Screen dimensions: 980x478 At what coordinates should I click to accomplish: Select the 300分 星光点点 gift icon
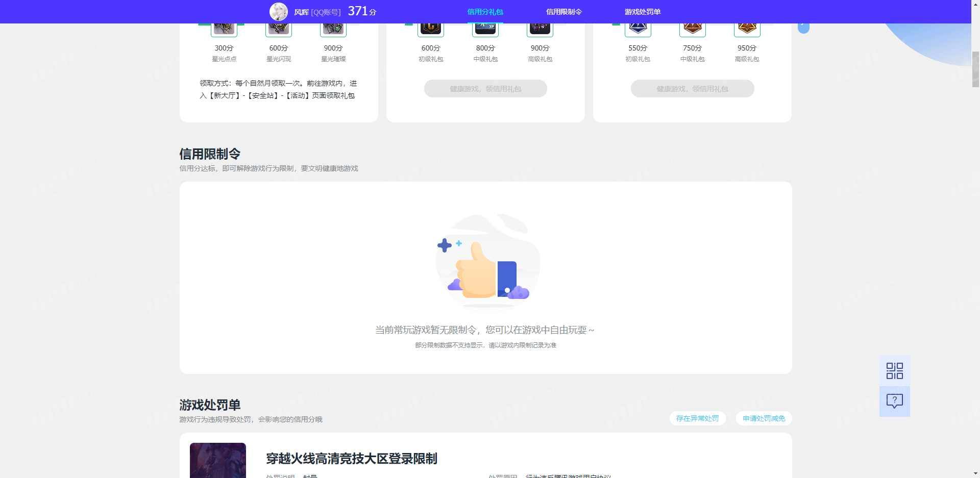click(x=224, y=30)
